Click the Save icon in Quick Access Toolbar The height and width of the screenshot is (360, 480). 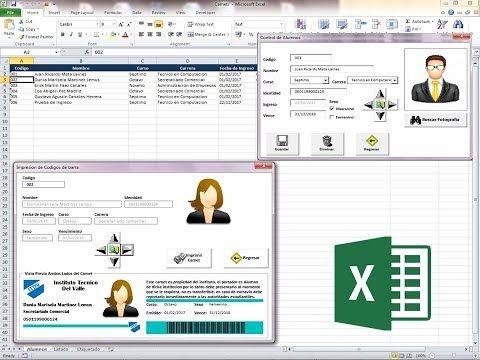point(13,4)
